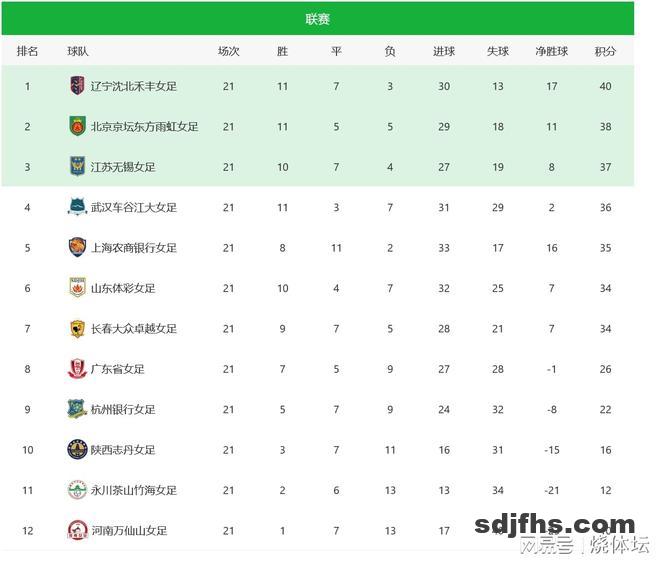This screenshot has width=660, height=563.
Task: Click the 山东体彩女足 team logo
Action: pos(77,288)
